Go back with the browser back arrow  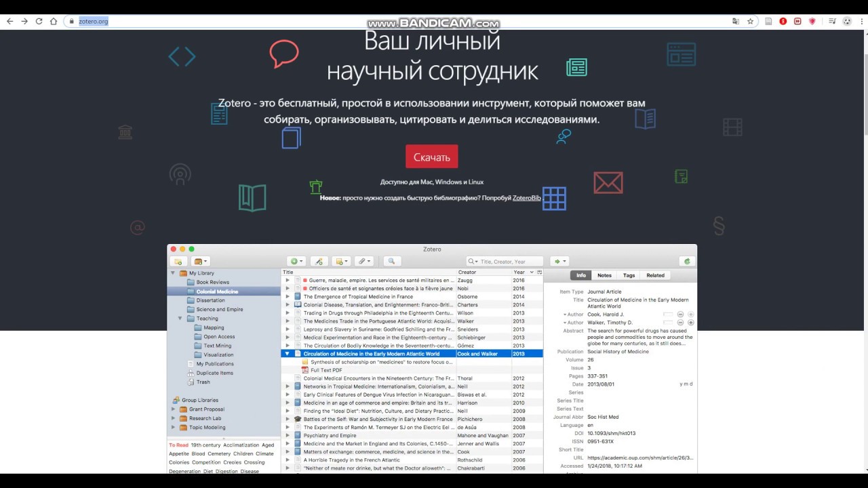click(x=9, y=21)
